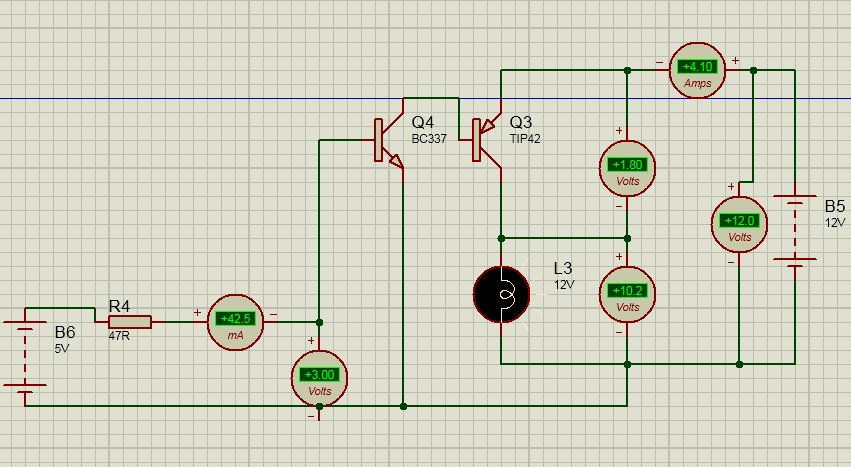Click the 47R resistor value label
Viewport: 851px width, 467px height.
pyautogui.click(x=119, y=337)
